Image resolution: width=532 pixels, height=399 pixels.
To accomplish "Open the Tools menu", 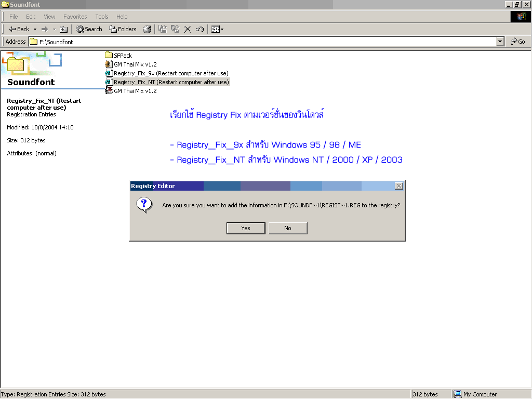I will pyautogui.click(x=102, y=17).
